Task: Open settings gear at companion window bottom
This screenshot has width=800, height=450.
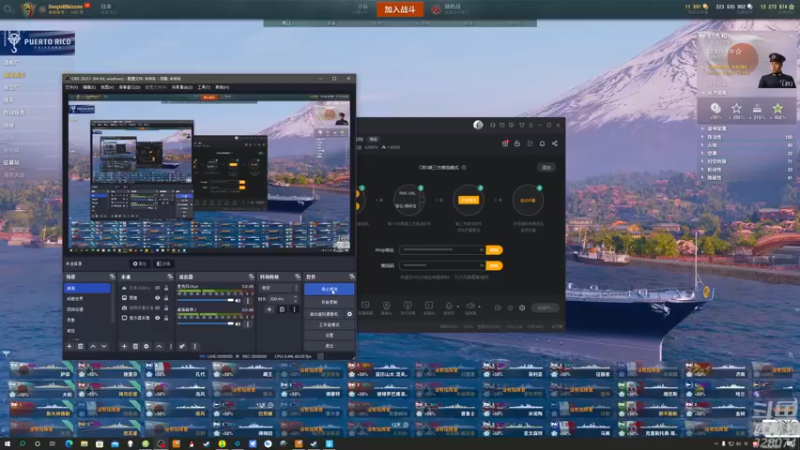Action: click(522, 308)
